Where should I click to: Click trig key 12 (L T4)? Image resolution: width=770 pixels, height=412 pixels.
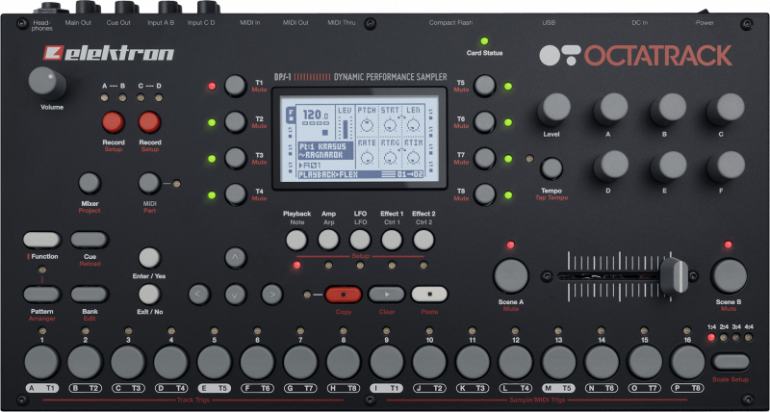pyautogui.click(x=516, y=362)
